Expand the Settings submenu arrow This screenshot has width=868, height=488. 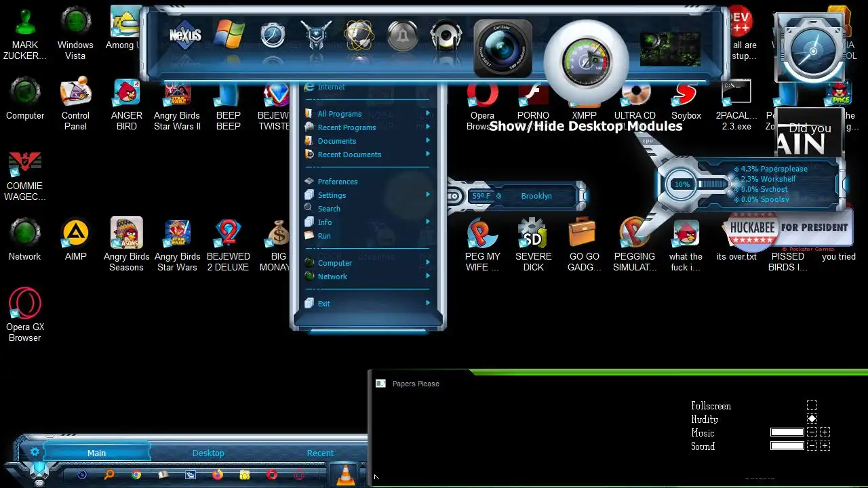[428, 195]
